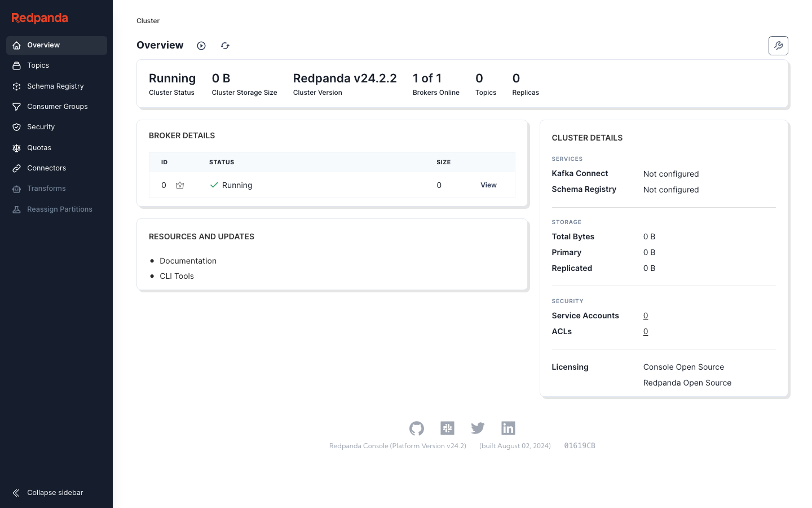
Task: Go to Schema Registry page
Action: click(56, 86)
